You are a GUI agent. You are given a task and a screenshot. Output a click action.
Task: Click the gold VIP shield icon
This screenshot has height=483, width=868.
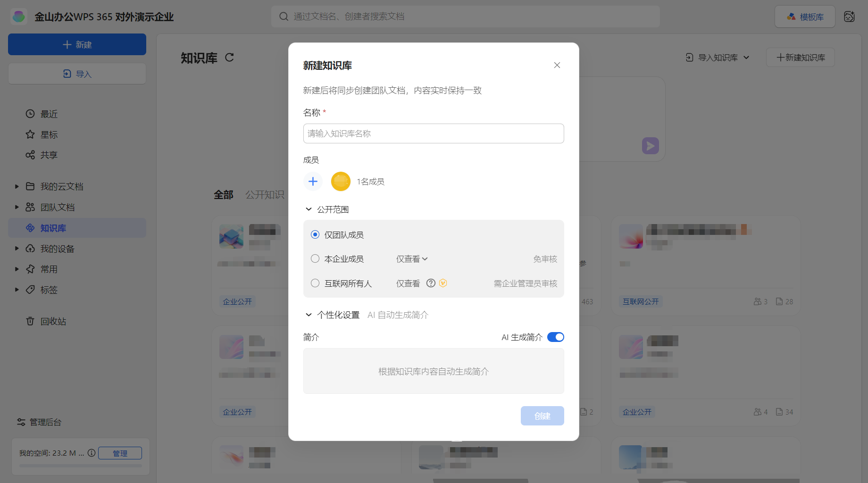(x=443, y=283)
